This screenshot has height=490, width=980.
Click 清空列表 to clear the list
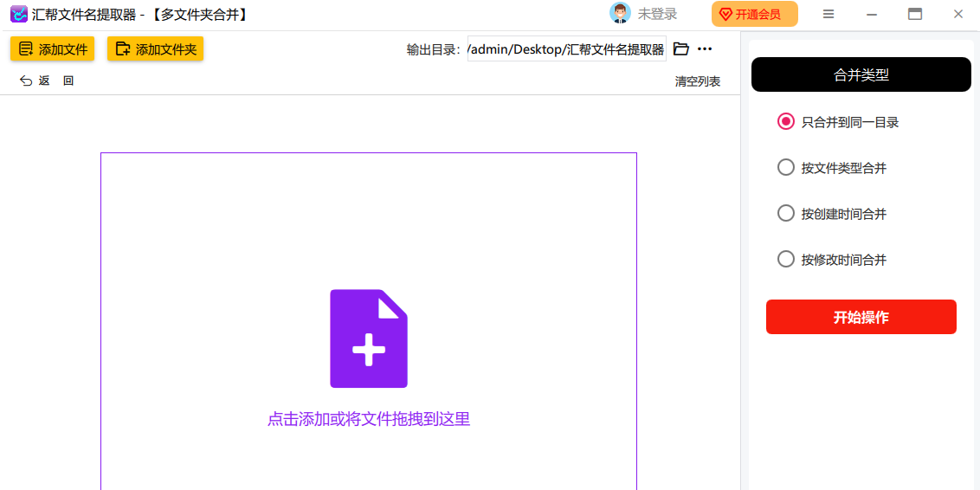697,81
